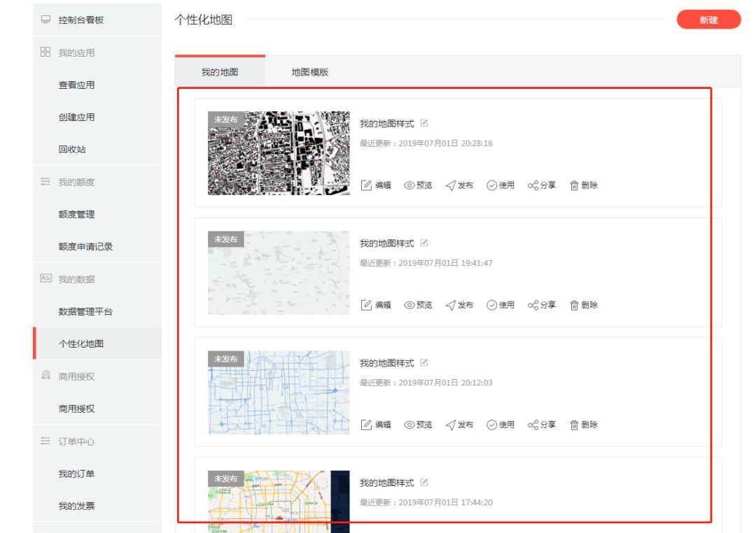Click the 我的地图样式 title updated 19:41:47
Image resolution: width=756 pixels, height=533 pixels.
click(387, 243)
